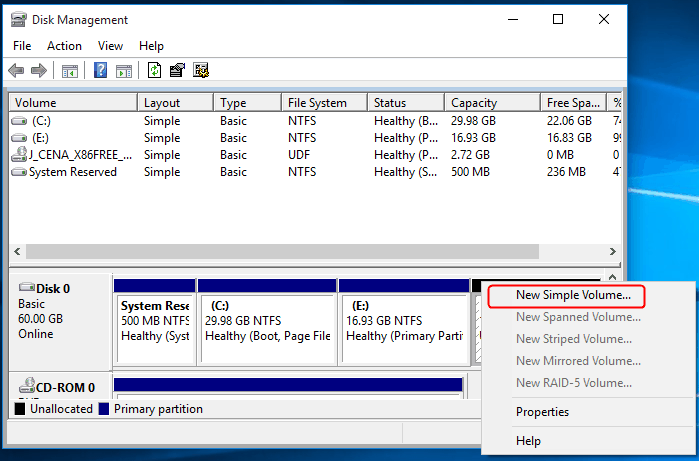This screenshot has height=461, width=699.
Task: Open the View menu
Action: (110, 46)
